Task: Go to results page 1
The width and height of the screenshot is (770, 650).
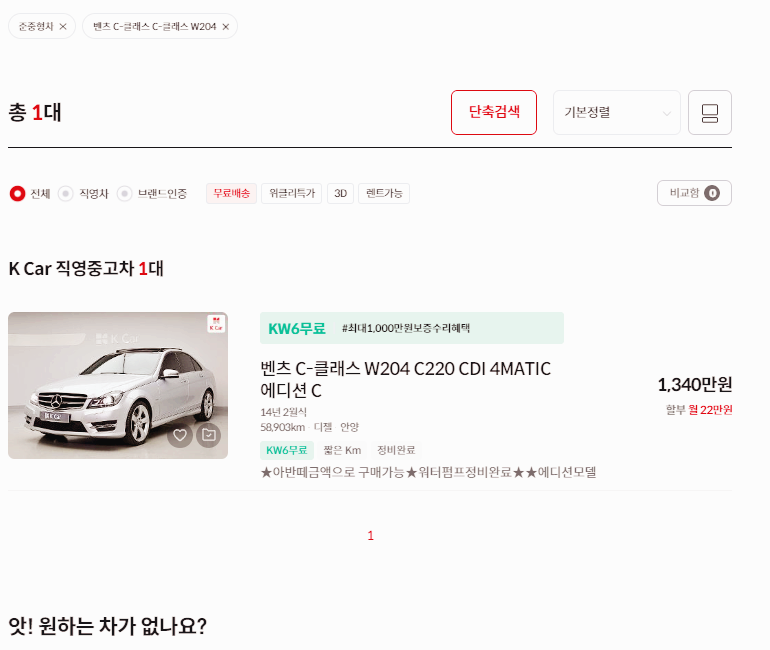Action: (x=370, y=536)
